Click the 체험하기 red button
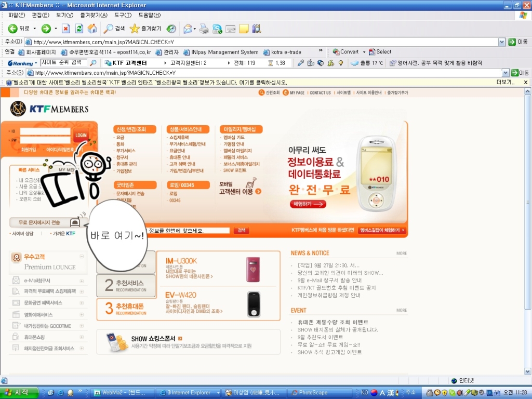 (x=308, y=204)
